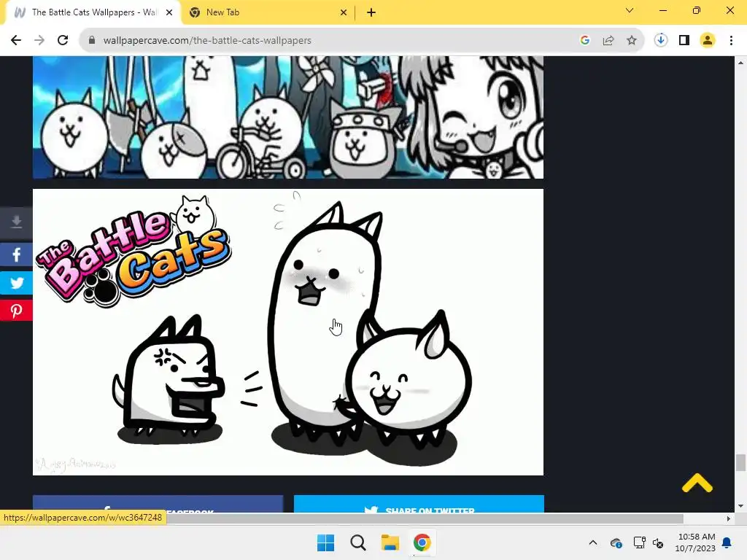Open the Windows Start menu
The height and width of the screenshot is (560, 747).
point(326,542)
